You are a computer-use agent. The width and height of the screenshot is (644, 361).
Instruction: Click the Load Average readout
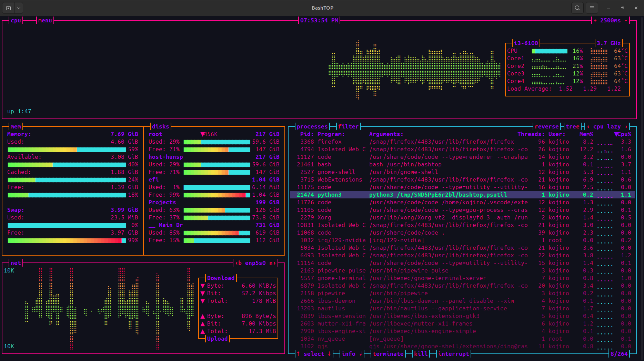564,89
